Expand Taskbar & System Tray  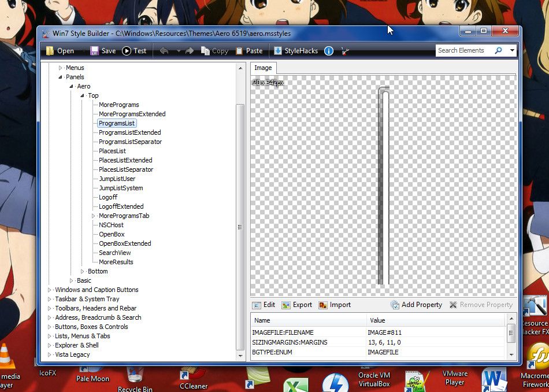(x=49, y=299)
